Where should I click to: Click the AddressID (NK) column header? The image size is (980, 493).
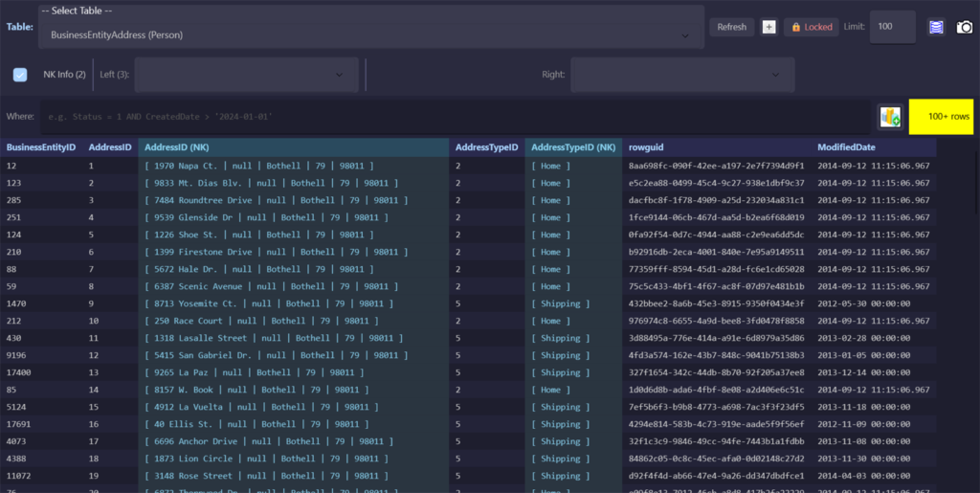(x=293, y=147)
